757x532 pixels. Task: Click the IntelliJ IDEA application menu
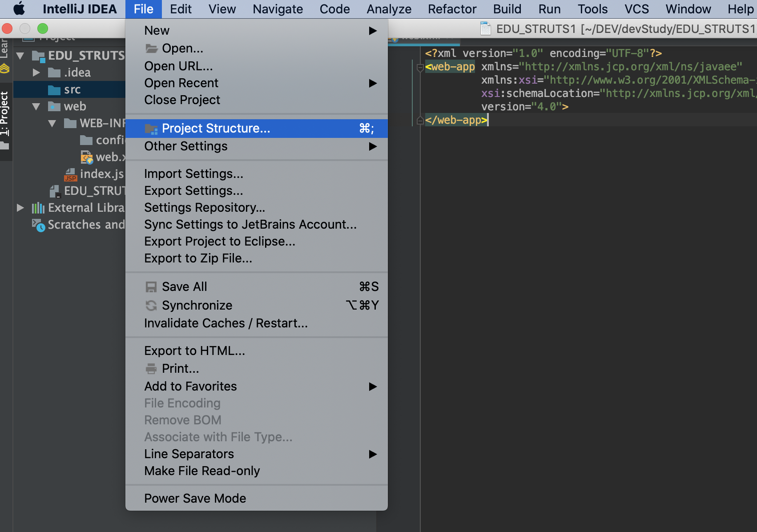click(x=80, y=9)
